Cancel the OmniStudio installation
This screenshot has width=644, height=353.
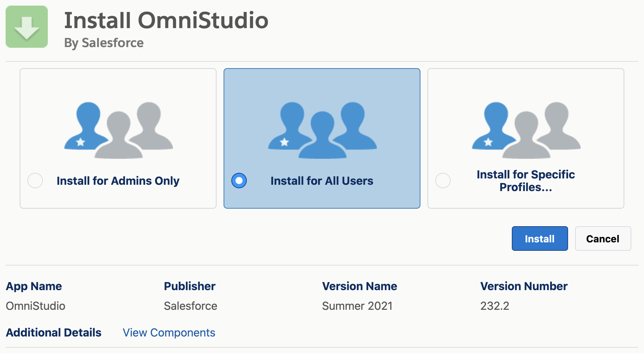pyautogui.click(x=603, y=238)
